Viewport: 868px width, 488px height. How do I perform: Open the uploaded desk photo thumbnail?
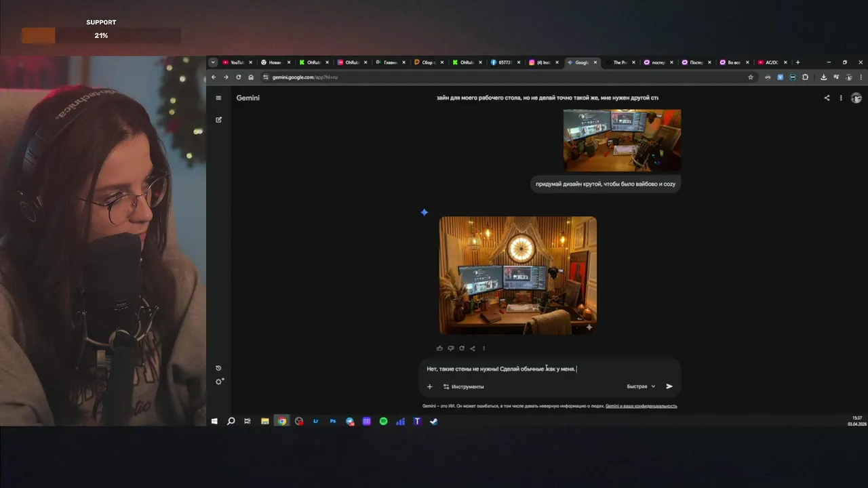click(x=622, y=140)
